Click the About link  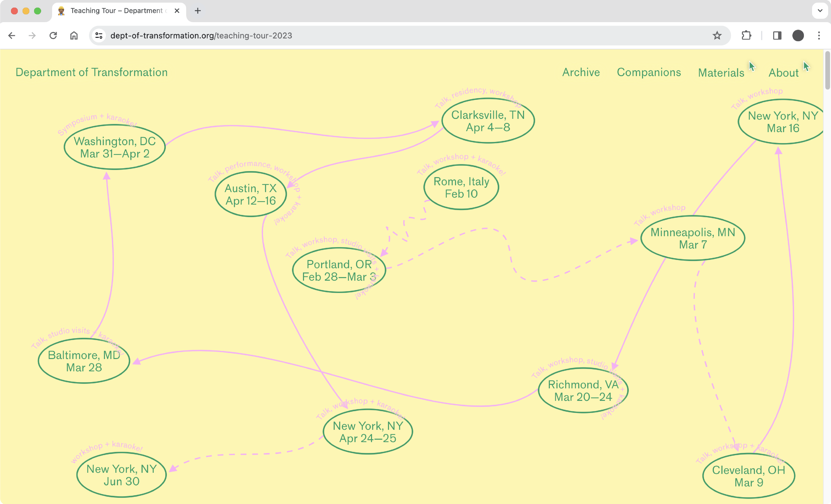[x=783, y=73]
